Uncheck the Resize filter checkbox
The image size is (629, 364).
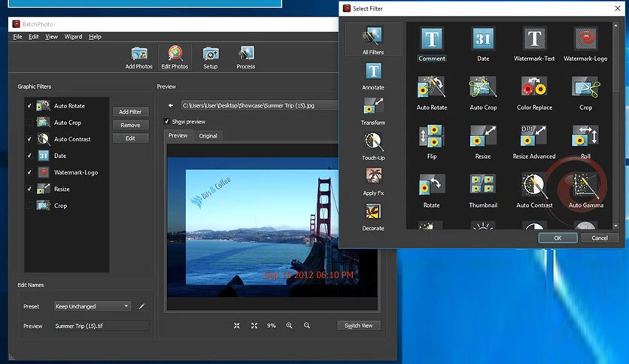coord(29,189)
